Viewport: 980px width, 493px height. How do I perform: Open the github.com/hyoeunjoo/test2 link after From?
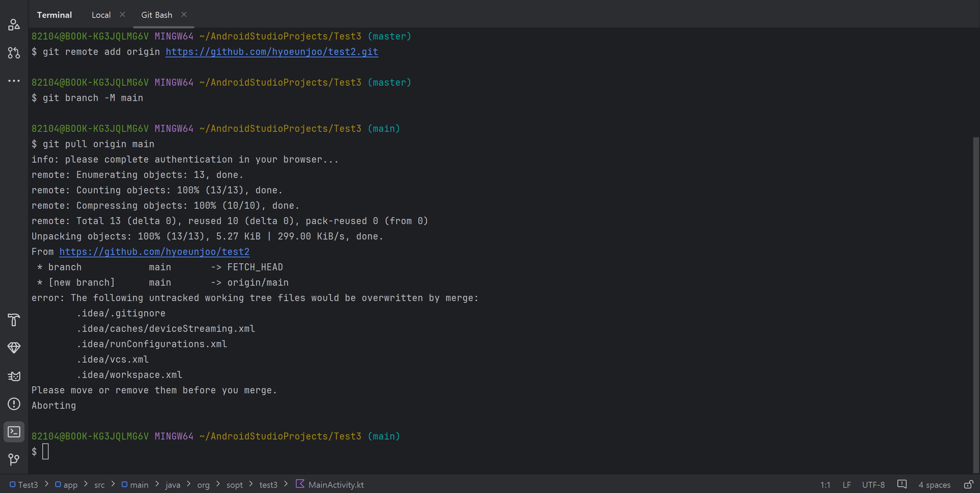154,252
